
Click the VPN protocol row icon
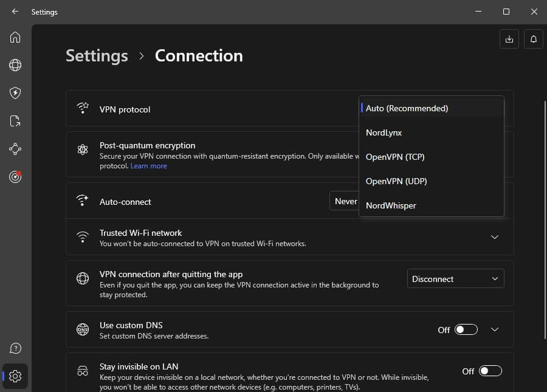[x=83, y=108]
